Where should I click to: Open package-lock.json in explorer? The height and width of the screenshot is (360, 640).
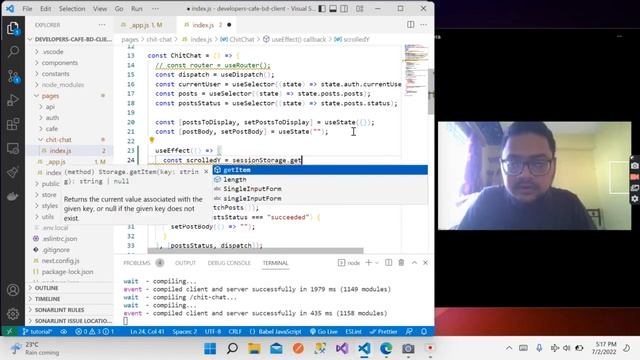tap(67, 271)
